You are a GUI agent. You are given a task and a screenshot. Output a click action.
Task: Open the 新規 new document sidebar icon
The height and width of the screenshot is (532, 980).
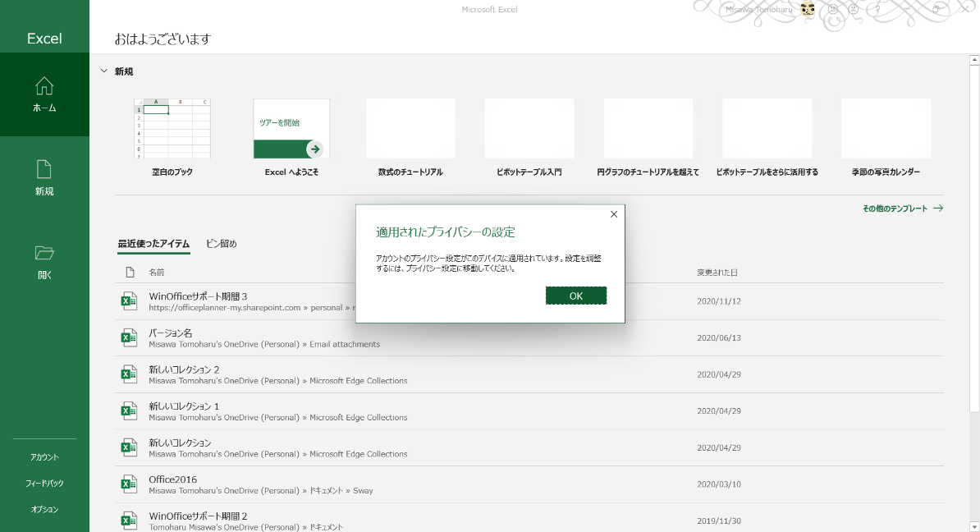44,178
